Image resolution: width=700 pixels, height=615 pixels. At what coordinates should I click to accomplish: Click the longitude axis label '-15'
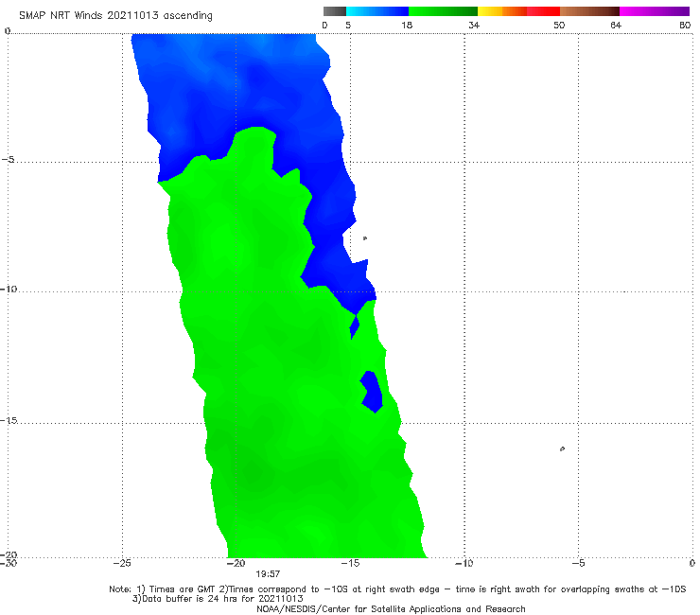coord(350,563)
